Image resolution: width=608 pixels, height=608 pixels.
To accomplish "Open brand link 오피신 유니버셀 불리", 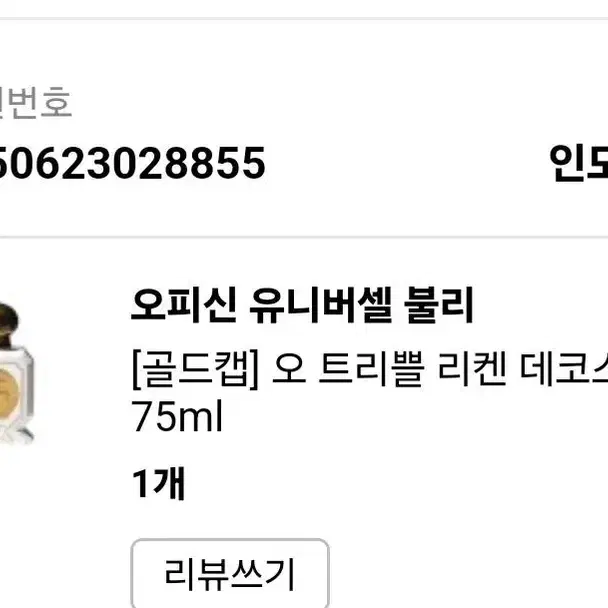I will coord(302,305).
